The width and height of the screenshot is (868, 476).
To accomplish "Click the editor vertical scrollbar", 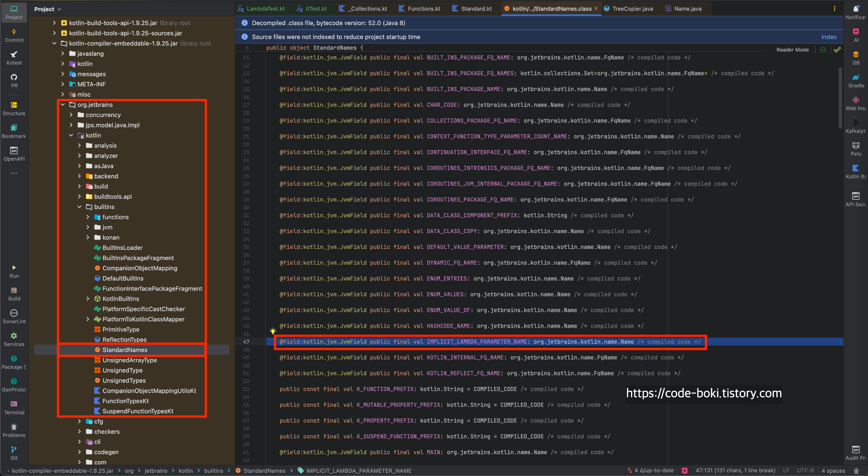I will (841, 98).
